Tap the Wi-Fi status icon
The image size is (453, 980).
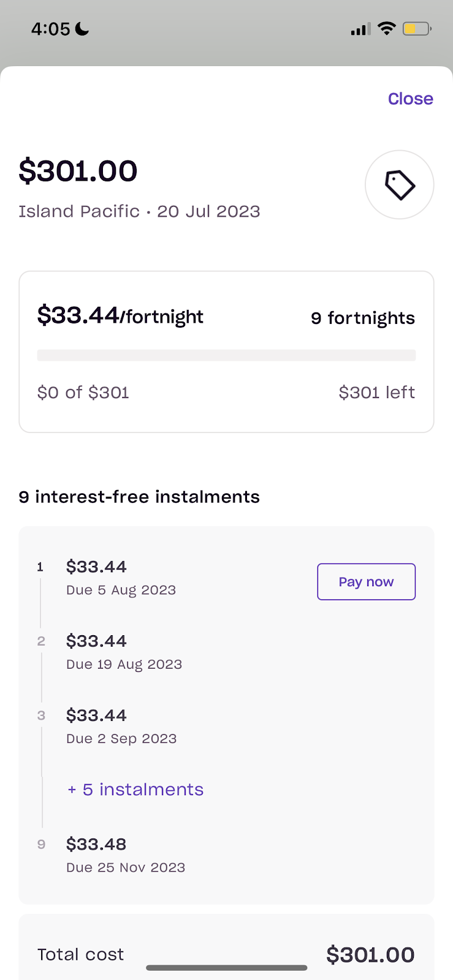click(x=387, y=28)
